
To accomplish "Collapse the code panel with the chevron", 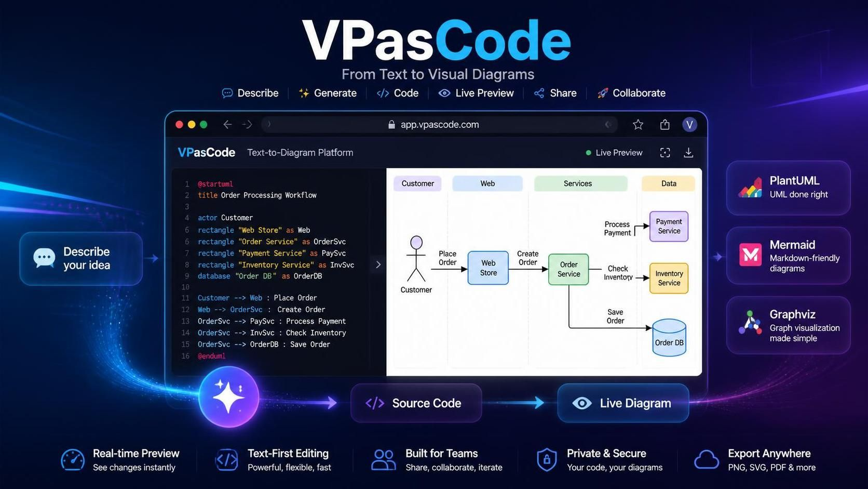I will tap(378, 265).
